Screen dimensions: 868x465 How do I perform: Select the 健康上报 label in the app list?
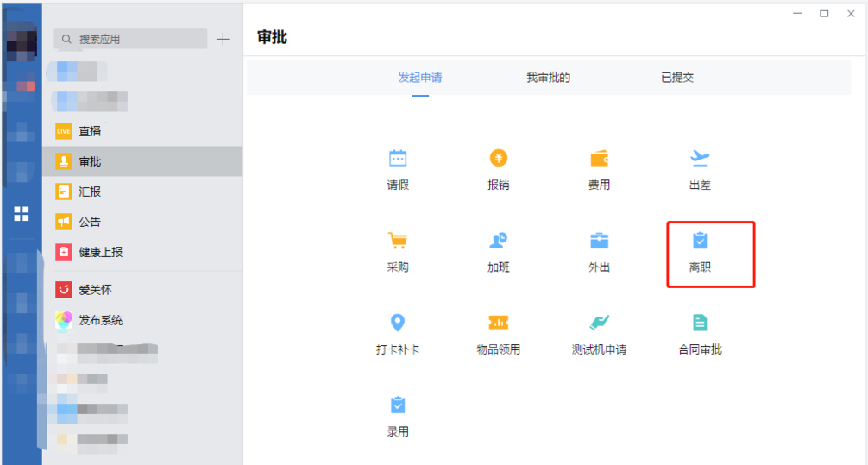point(101,252)
